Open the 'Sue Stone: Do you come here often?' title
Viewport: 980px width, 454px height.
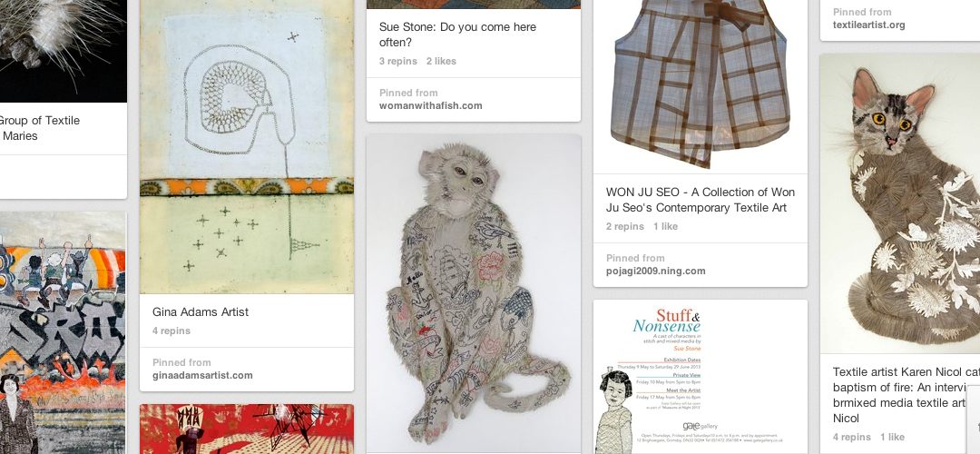click(457, 35)
